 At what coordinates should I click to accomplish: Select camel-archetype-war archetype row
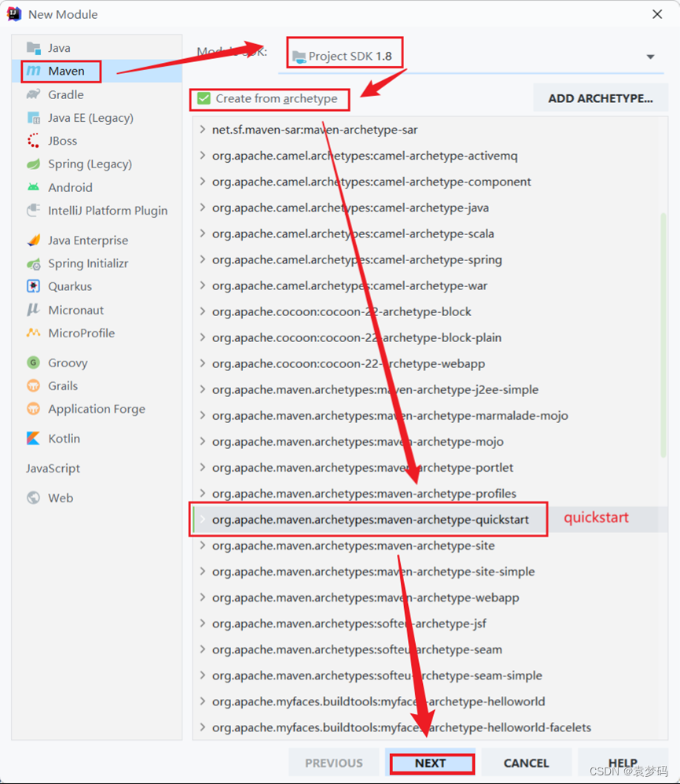431,285
